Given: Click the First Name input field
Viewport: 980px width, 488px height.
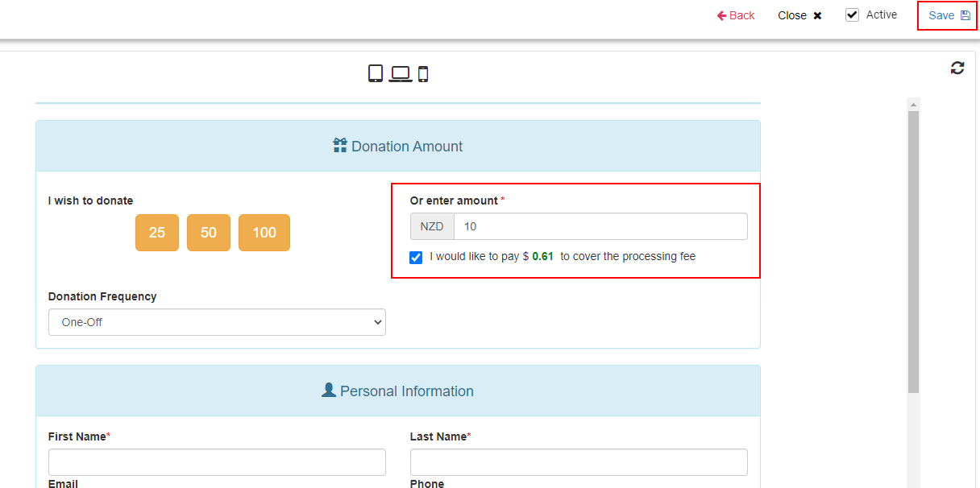Looking at the screenshot, I should [x=217, y=462].
